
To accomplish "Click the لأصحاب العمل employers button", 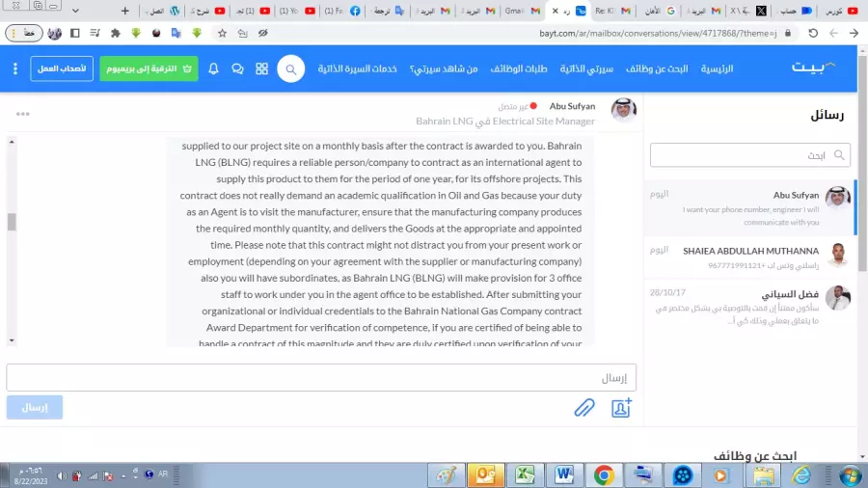I will pos(62,68).
